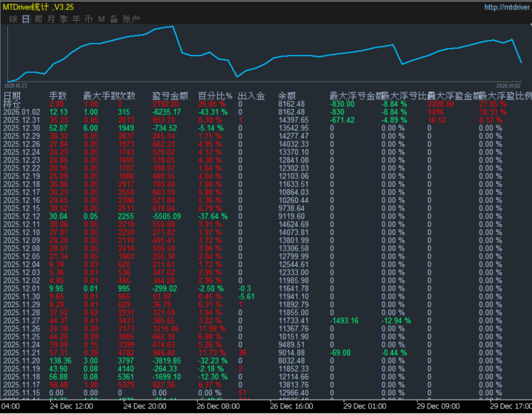Screen dimensions: 532x414
Task: Select the 2026.01.02 date row
Action: tap(21, 112)
